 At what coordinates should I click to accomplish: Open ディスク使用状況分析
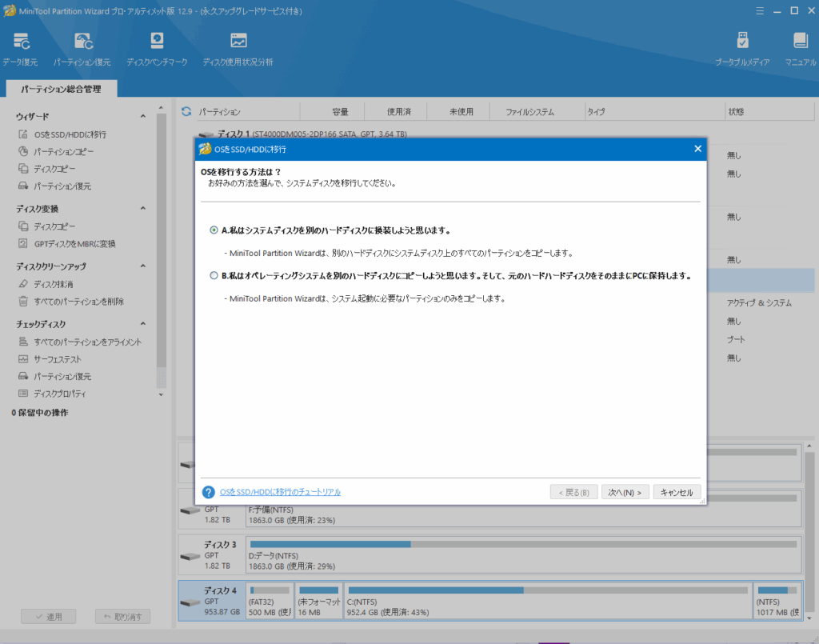coord(238,49)
